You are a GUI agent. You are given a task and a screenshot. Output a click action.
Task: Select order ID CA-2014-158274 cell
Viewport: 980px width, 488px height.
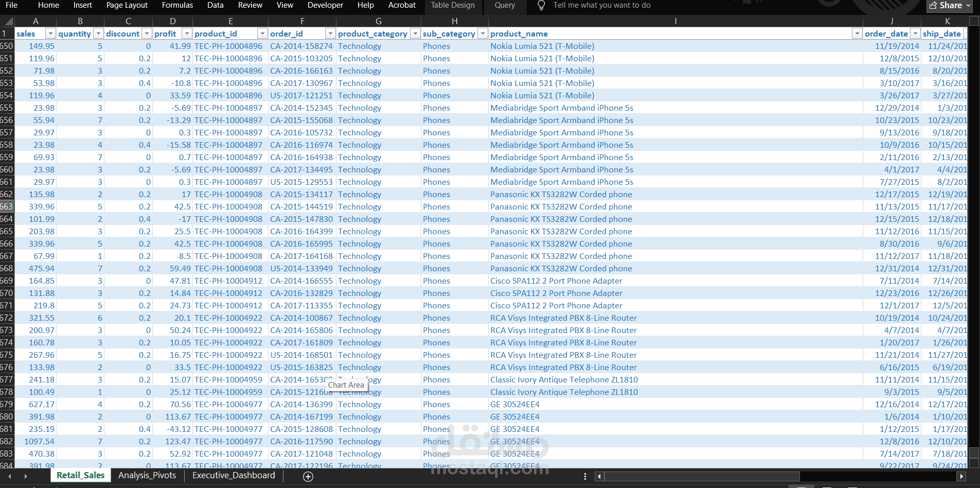(x=302, y=46)
